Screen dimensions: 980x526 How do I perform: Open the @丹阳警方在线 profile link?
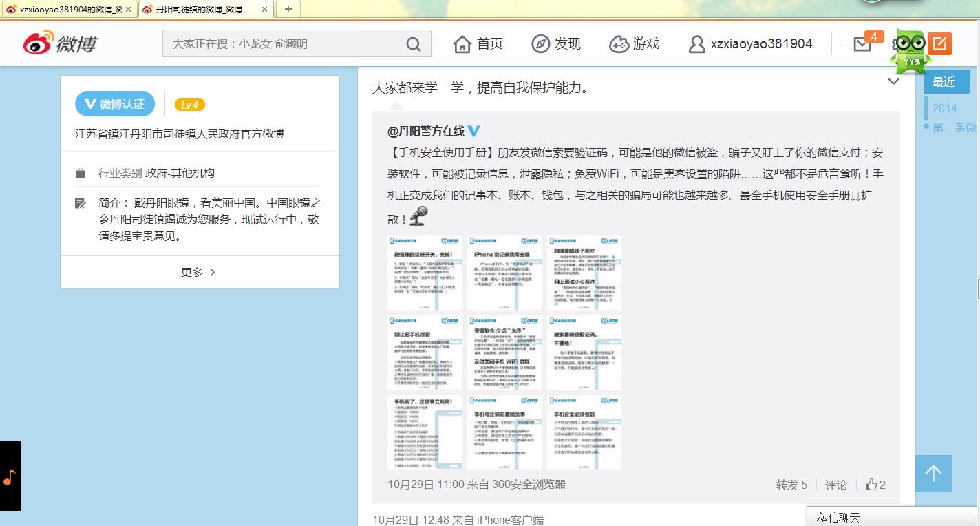click(426, 131)
